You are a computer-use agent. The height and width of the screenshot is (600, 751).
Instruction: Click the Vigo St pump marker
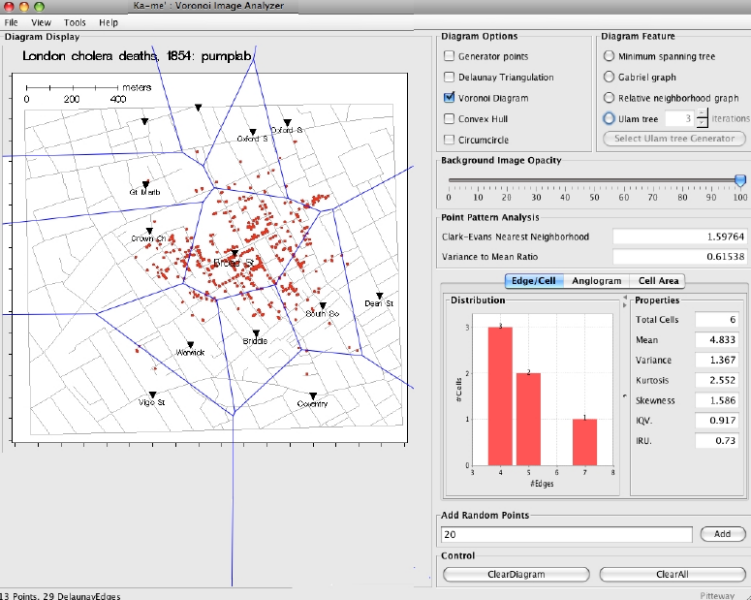pyautogui.click(x=152, y=395)
